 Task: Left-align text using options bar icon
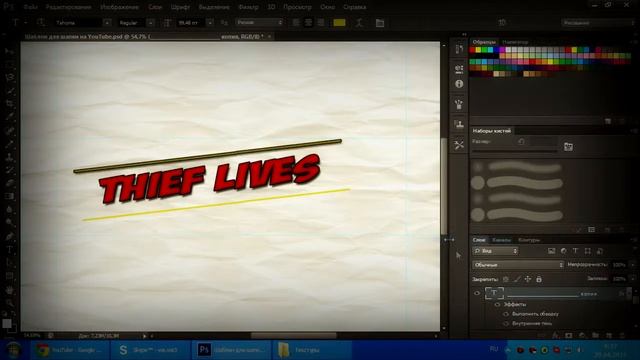296,23
